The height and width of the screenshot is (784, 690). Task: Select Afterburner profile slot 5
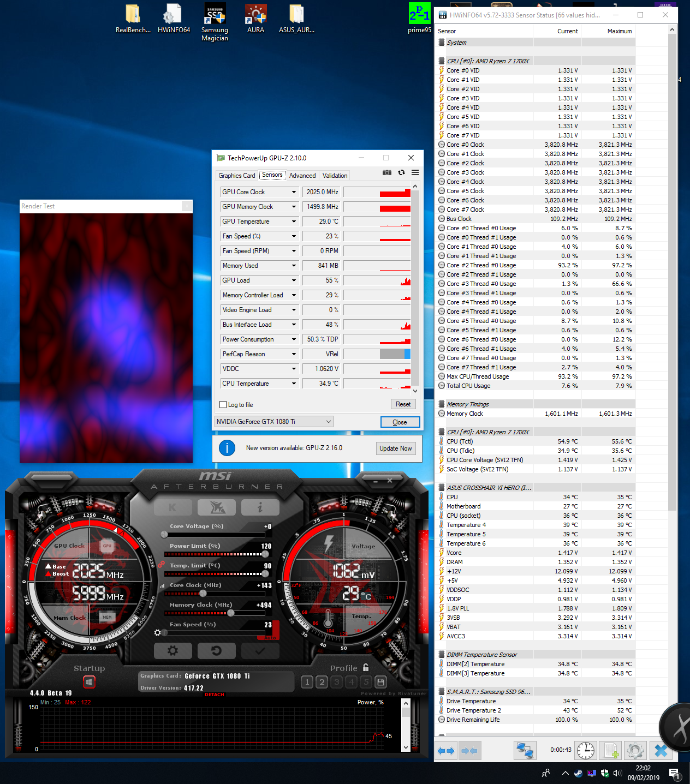coord(366,682)
